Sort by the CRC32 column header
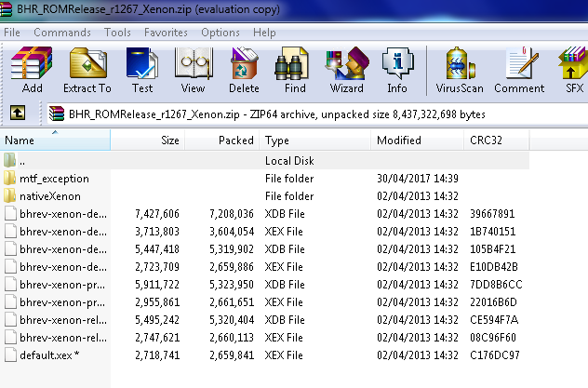Image resolution: width=588 pixels, height=388 pixels. 497,140
